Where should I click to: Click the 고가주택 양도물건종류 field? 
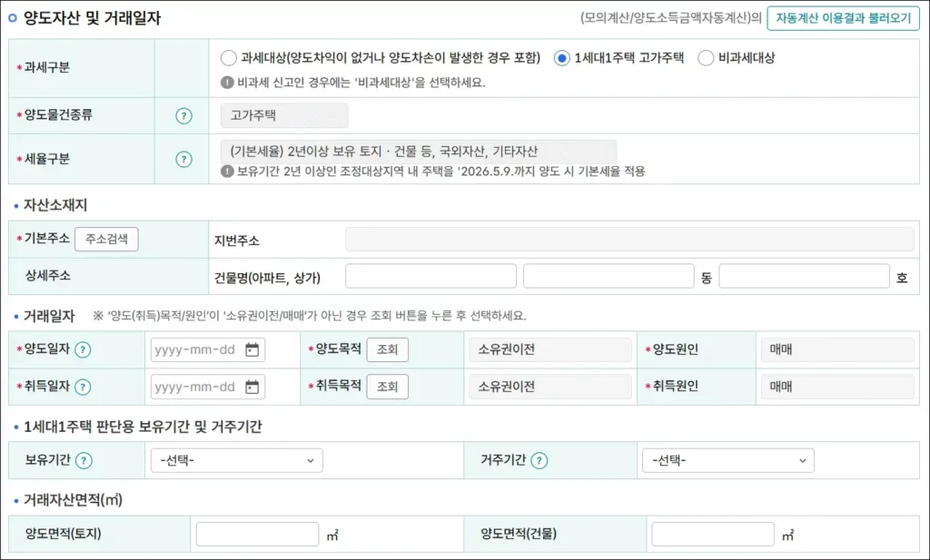click(284, 115)
